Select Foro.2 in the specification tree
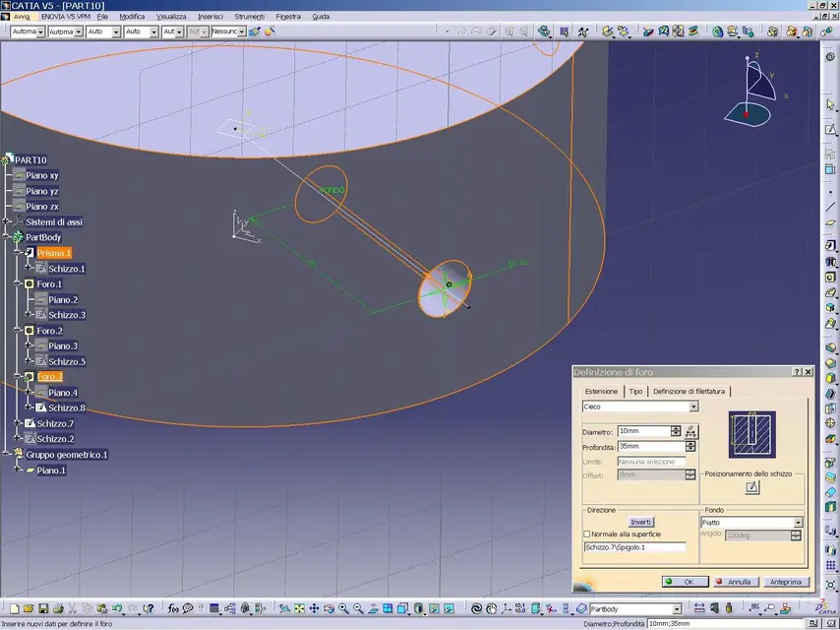The width and height of the screenshot is (840, 630). (49, 331)
